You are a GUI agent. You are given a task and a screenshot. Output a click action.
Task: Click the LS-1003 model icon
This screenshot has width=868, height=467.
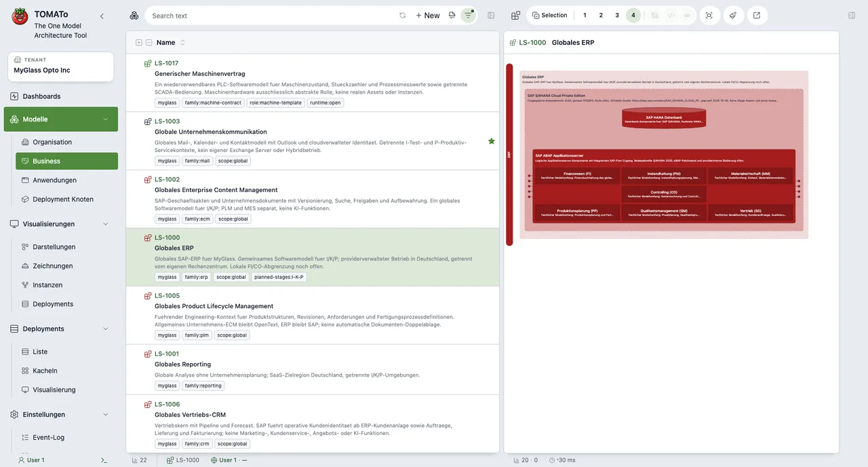148,122
